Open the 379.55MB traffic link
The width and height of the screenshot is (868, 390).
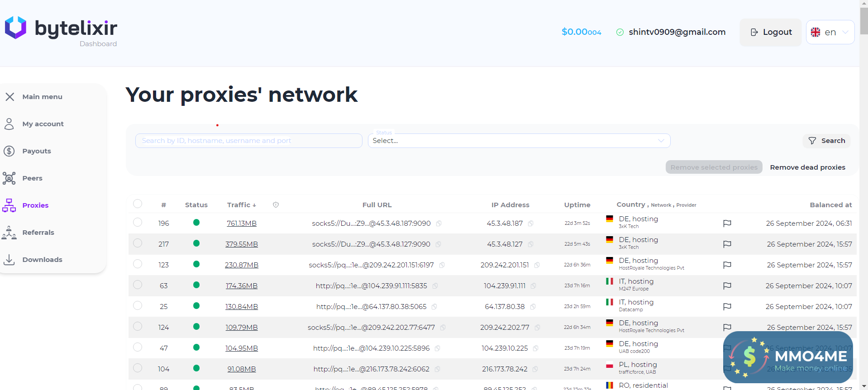[x=242, y=244]
